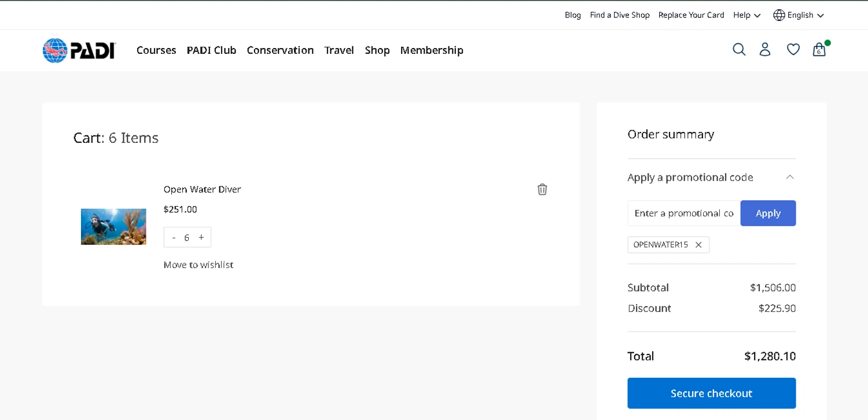Focus the promotional code input field
Screen dimensions: 868x420
point(683,213)
